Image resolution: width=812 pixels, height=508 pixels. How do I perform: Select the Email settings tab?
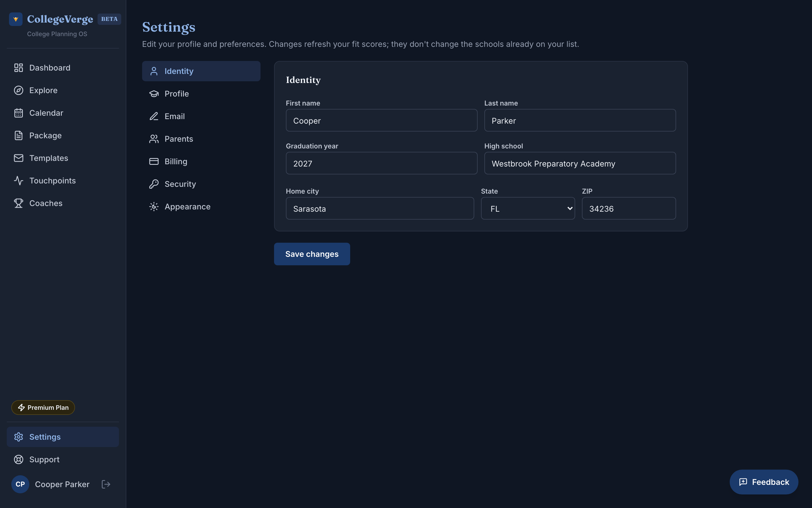click(x=201, y=116)
